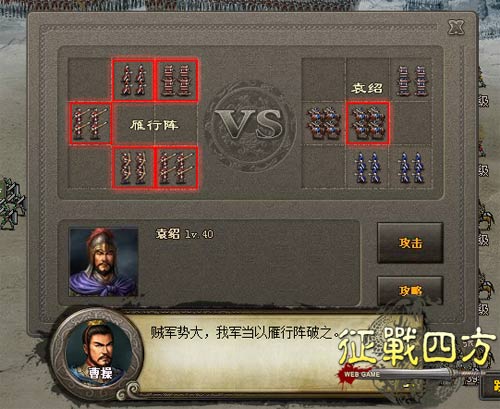500x409 pixels.
Task: Select red-framed banner unit in left formation top row
Action: pos(177,80)
